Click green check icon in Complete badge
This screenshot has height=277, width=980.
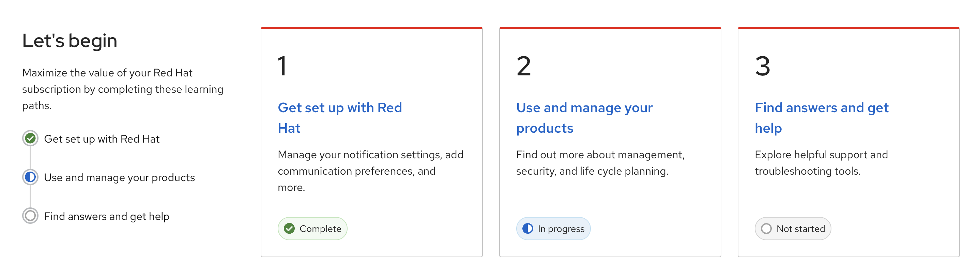coord(289,229)
